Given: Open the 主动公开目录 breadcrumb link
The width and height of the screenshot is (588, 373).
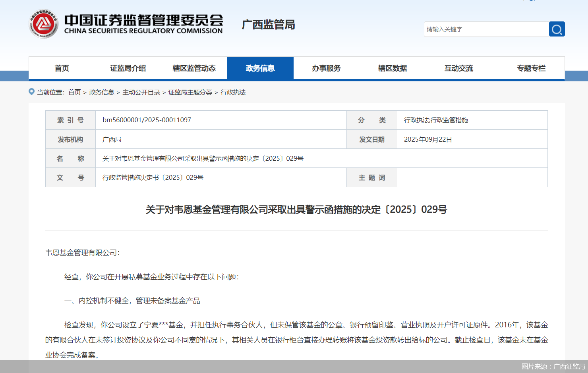Looking at the screenshot, I should 142,92.
